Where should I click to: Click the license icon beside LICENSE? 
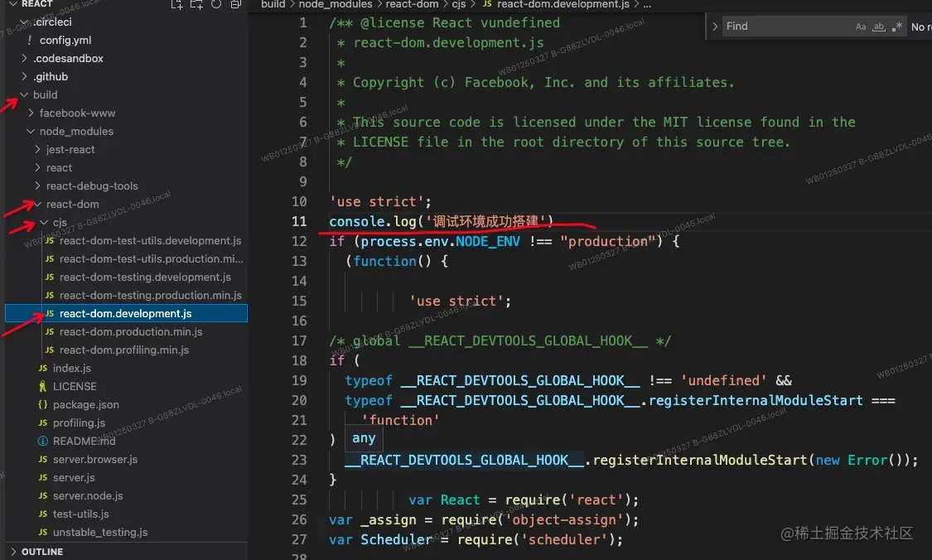click(43, 386)
